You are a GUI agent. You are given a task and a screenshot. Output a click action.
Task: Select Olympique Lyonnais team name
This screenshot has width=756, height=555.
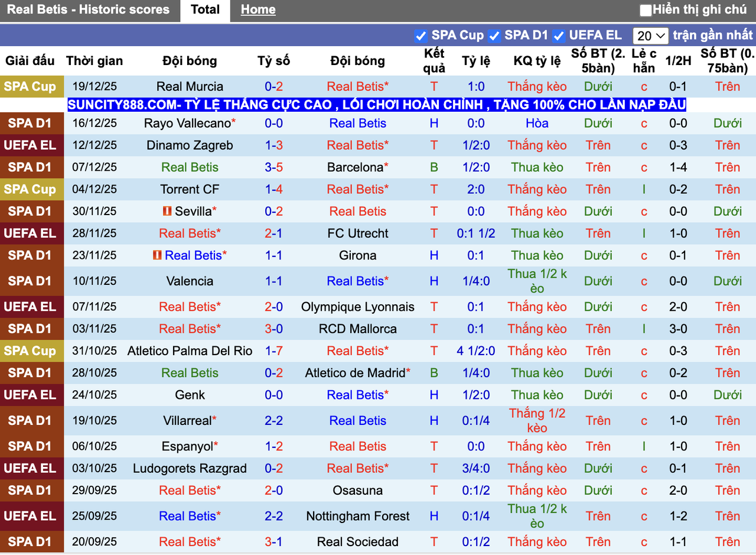tap(358, 307)
